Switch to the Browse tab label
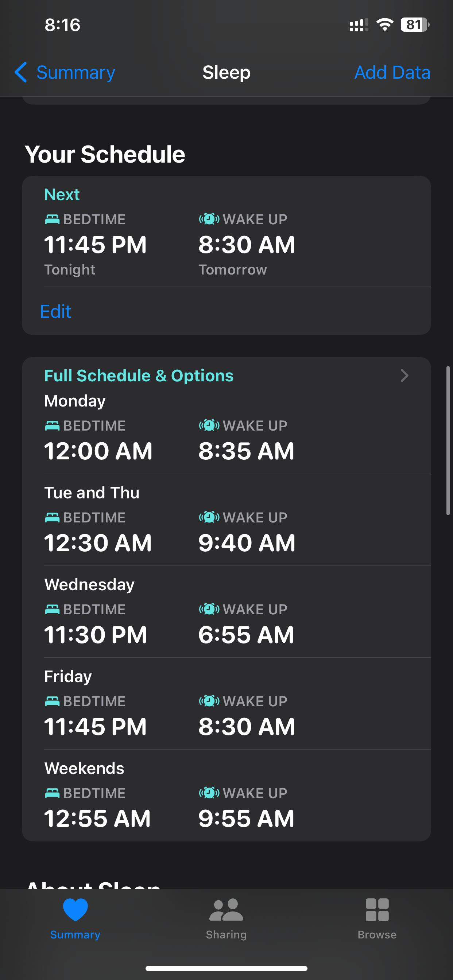The height and width of the screenshot is (980, 453). pos(377,934)
